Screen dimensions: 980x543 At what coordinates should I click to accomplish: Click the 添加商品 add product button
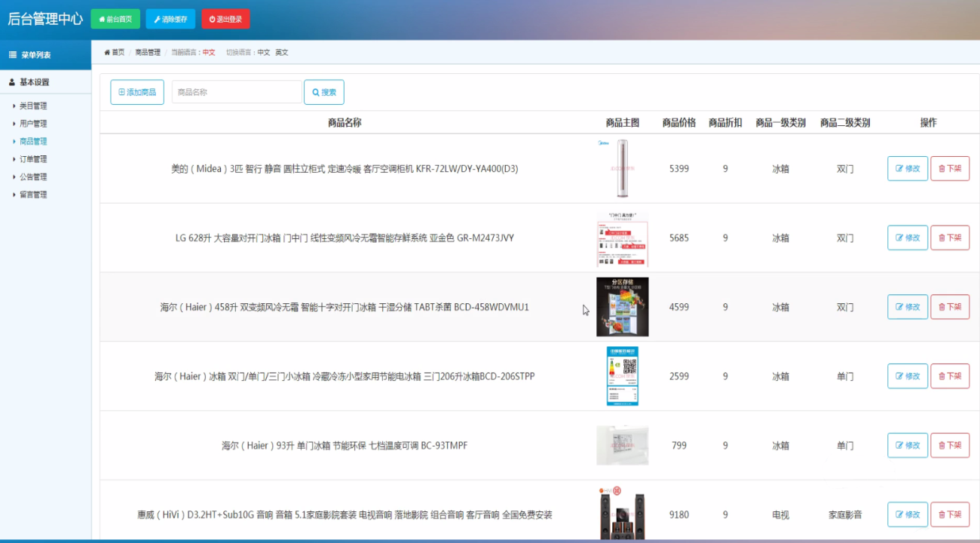click(137, 92)
